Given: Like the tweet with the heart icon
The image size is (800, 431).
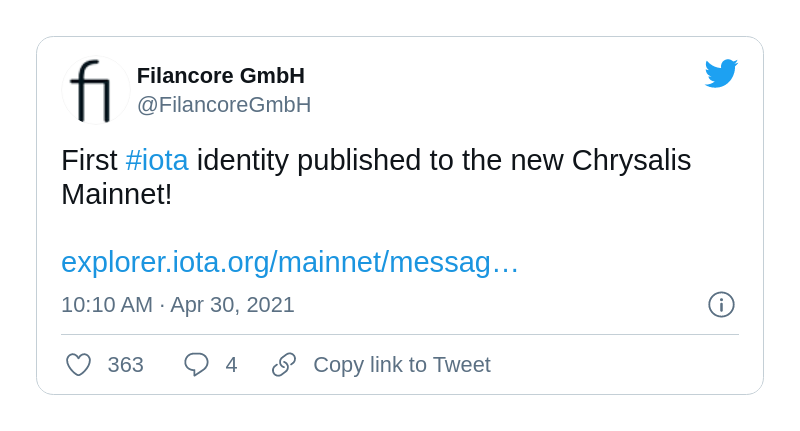Looking at the screenshot, I should click(79, 365).
